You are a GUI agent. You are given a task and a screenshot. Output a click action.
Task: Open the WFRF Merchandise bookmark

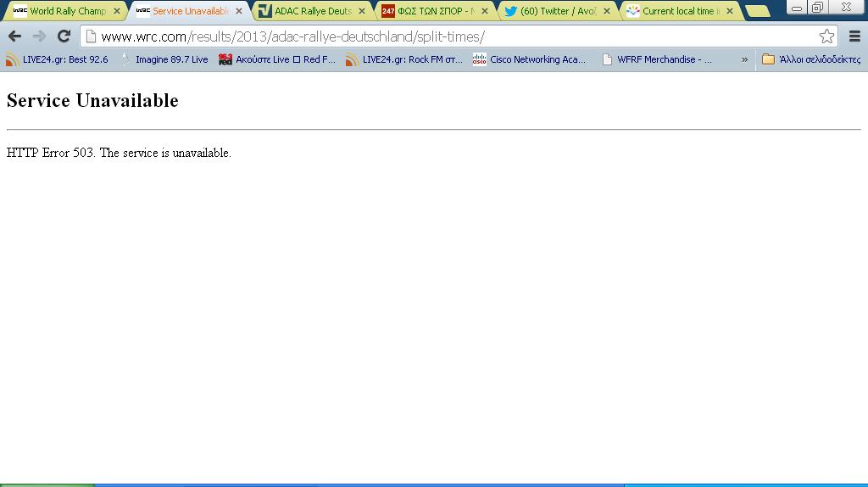coord(656,59)
